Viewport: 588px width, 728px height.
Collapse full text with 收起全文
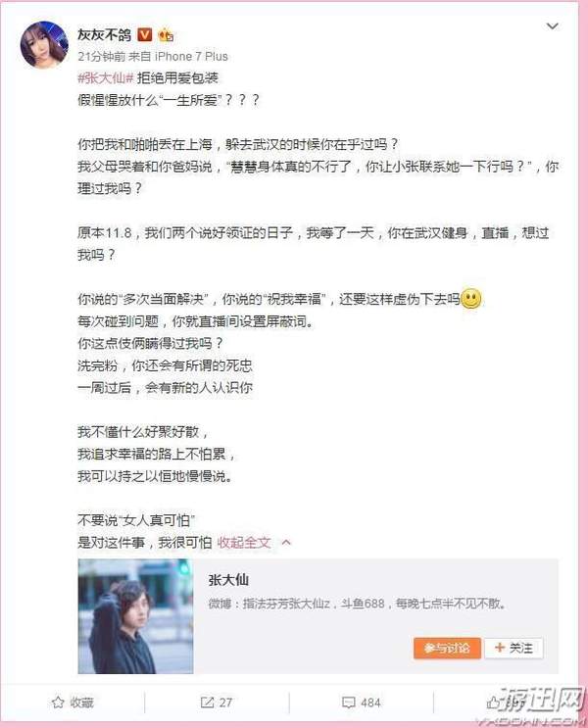coord(244,542)
